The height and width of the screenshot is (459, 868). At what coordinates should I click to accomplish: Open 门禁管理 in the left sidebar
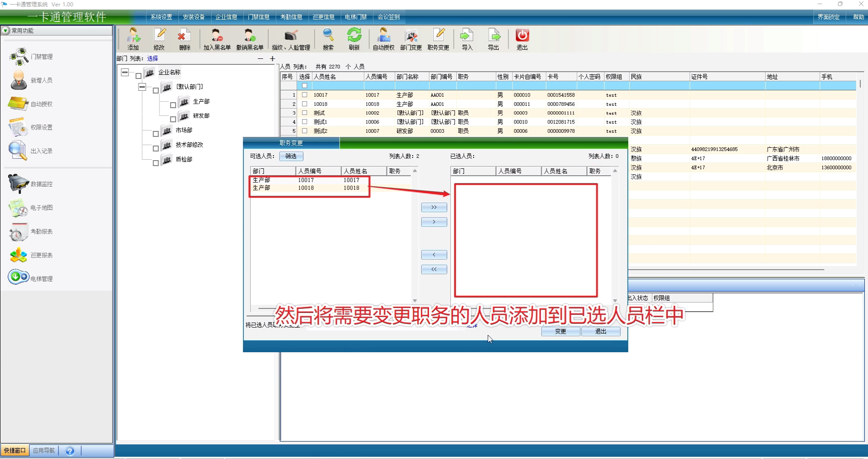(x=32, y=57)
